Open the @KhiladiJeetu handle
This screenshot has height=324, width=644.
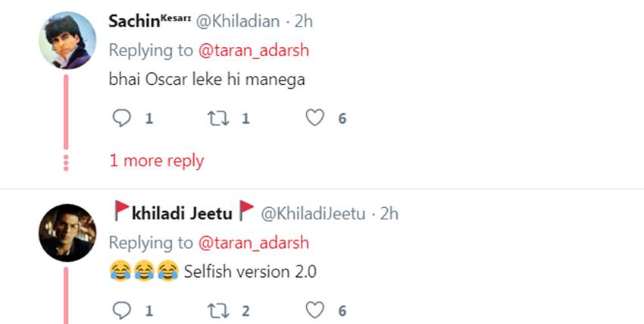[314, 214]
